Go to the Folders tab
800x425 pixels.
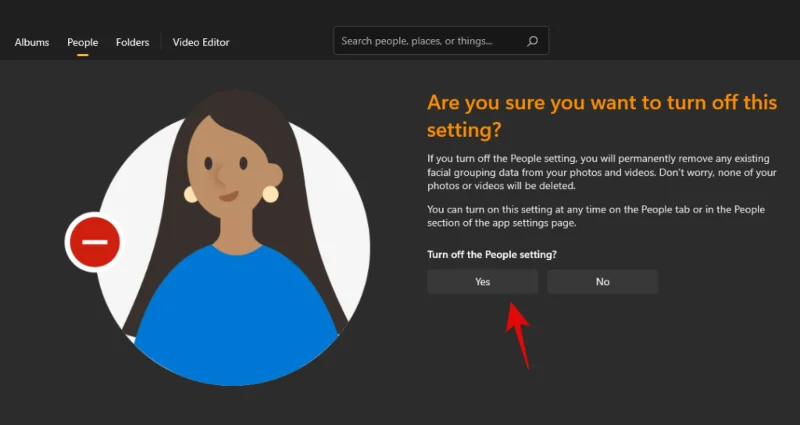tap(132, 42)
